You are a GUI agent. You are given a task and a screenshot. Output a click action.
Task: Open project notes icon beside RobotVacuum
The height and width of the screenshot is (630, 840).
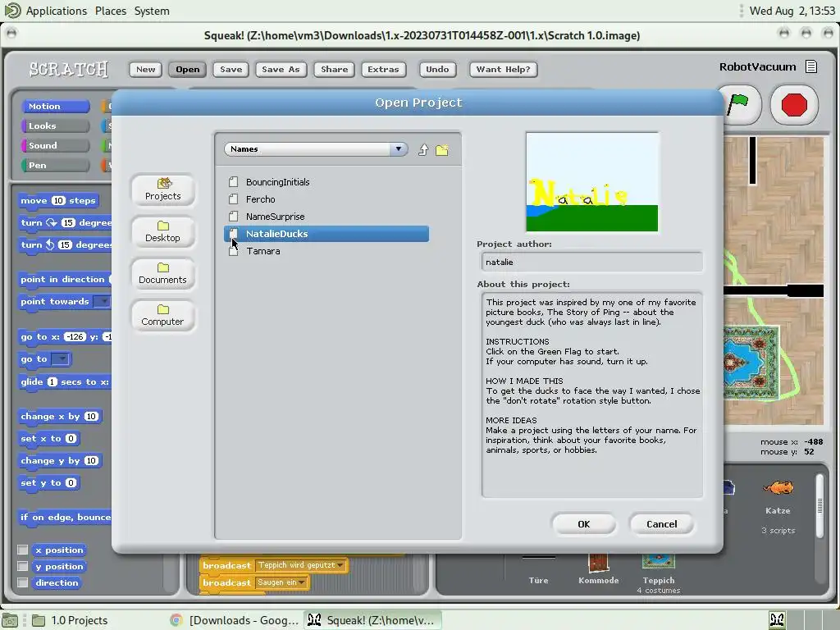click(x=811, y=67)
